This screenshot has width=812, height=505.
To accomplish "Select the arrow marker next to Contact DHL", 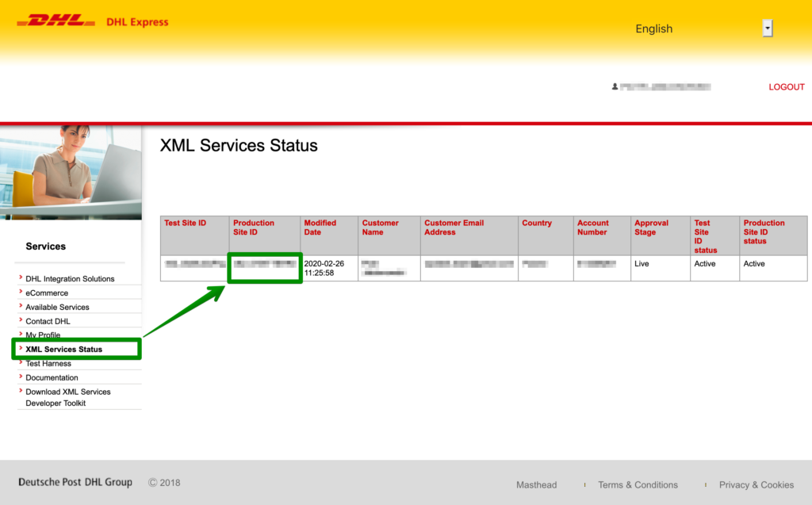I will tap(19, 321).
